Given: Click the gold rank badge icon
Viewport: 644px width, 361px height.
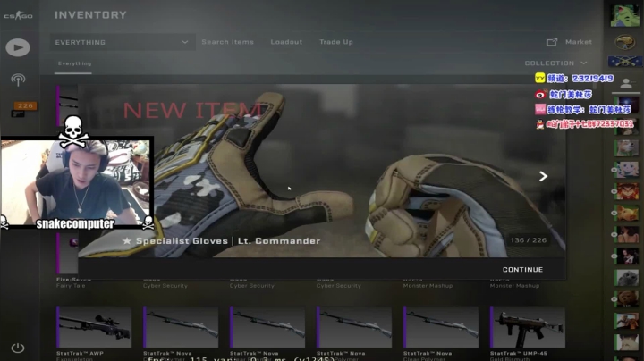Looking at the screenshot, I should [624, 42].
